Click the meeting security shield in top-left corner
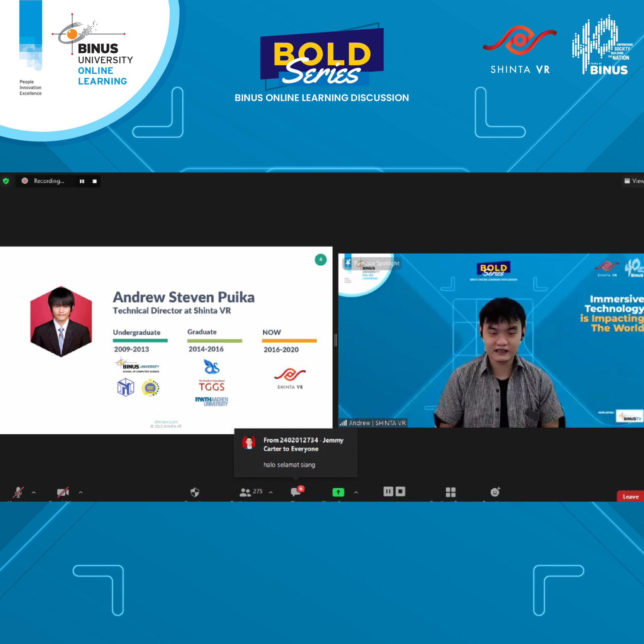 click(6, 181)
